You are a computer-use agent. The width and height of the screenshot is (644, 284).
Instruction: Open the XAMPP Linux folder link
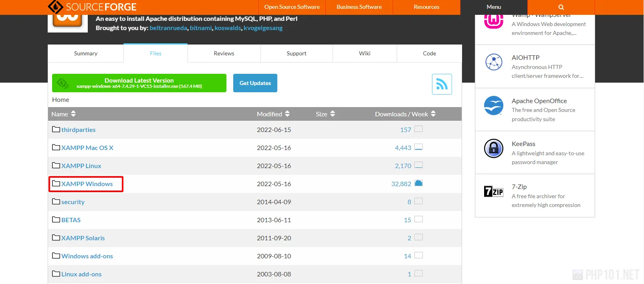coord(81,166)
